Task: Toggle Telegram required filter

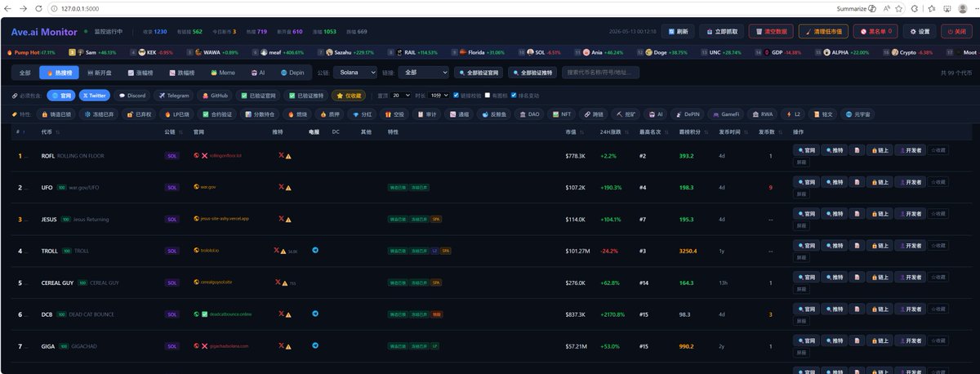Action: click(174, 95)
